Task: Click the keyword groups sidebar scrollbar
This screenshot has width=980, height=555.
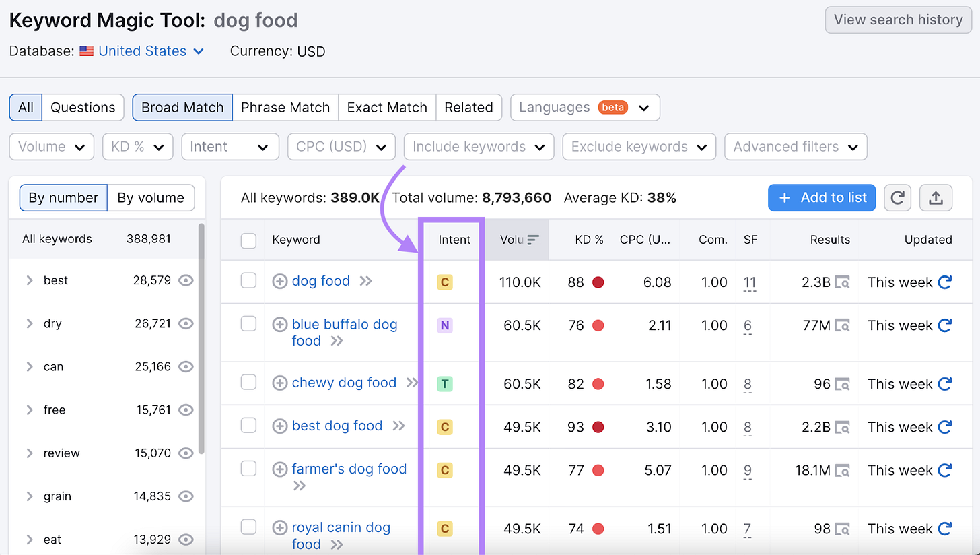Action: (201, 340)
